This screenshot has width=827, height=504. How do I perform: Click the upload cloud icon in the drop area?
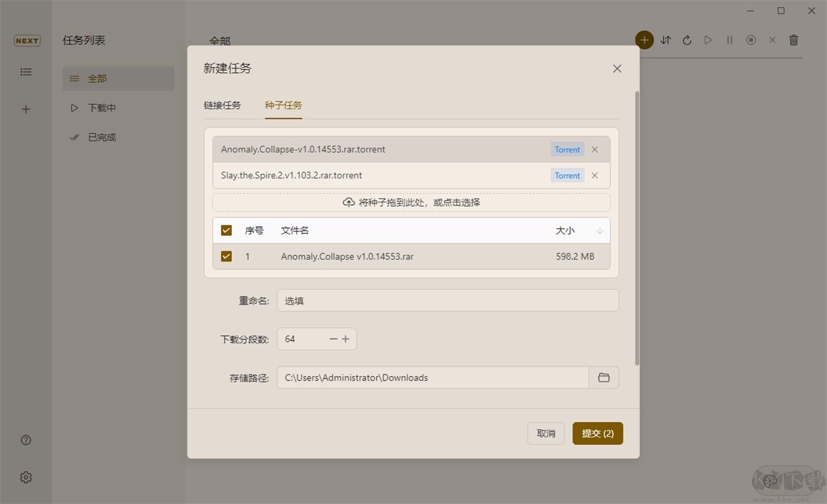(x=349, y=202)
